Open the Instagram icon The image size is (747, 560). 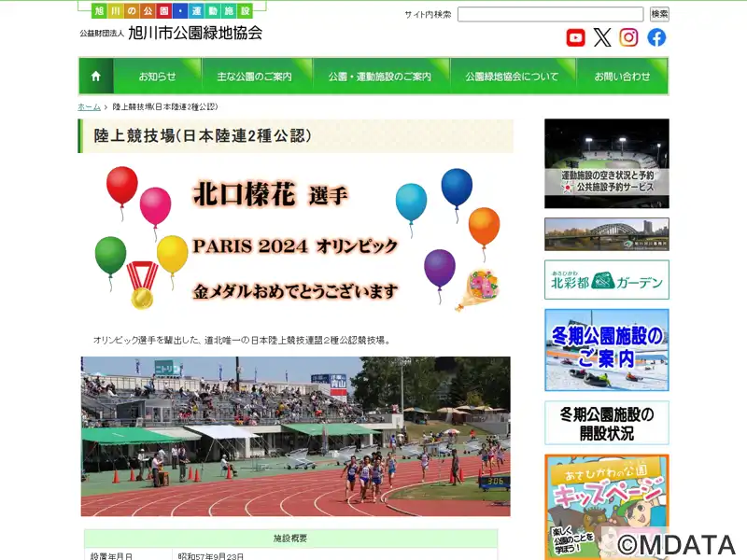point(628,37)
